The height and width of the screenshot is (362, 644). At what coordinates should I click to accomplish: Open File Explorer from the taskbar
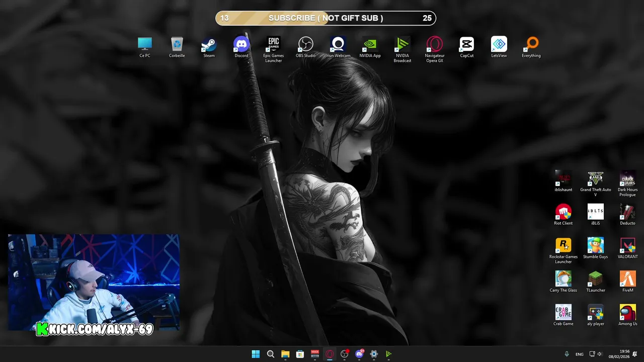(x=285, y=354)
